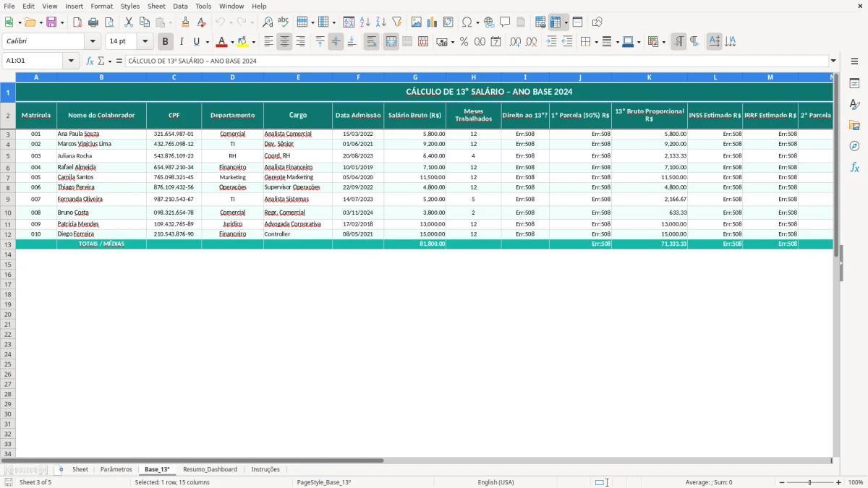Switch to the Parâmetros sheet tab
This screenshot has width=868, height=488.
pos(116,469)
